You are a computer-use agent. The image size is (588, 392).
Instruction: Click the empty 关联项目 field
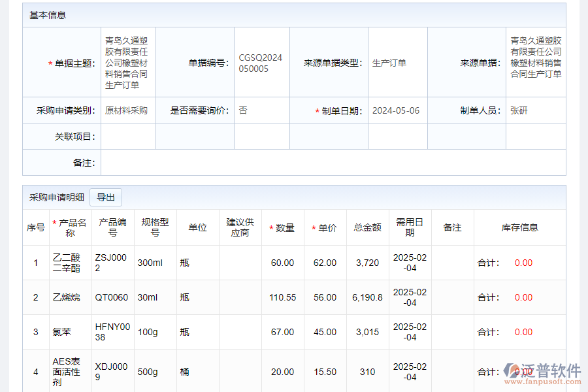coord(128,137)
